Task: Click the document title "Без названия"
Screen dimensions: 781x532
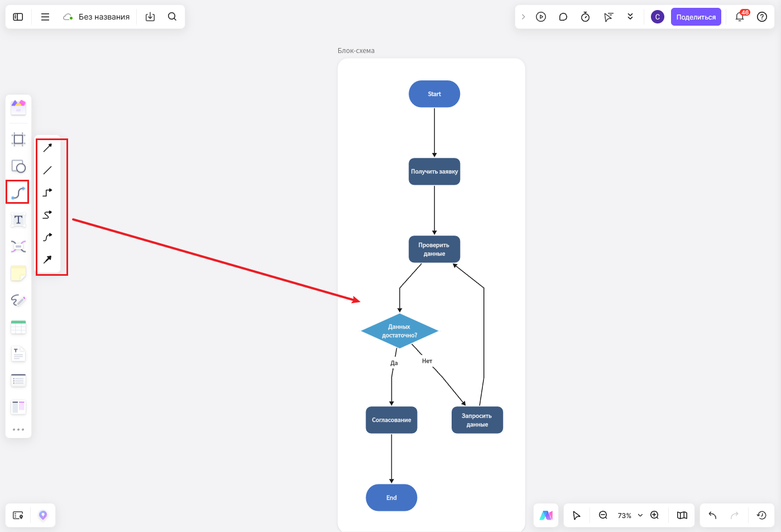Action: [x=104, y=17]
